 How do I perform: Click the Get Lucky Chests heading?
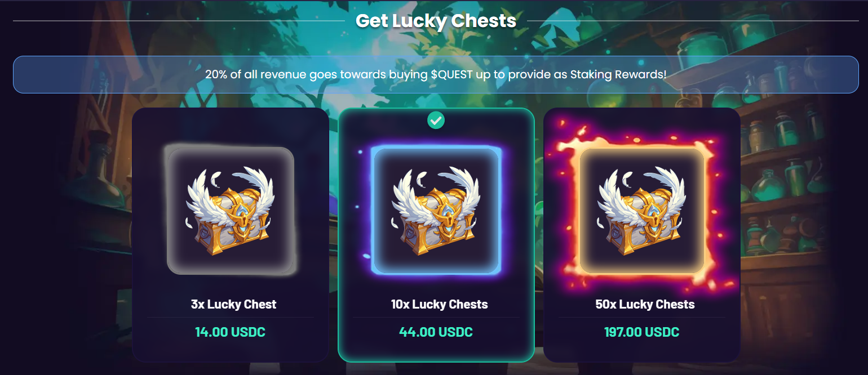[436, 21]
